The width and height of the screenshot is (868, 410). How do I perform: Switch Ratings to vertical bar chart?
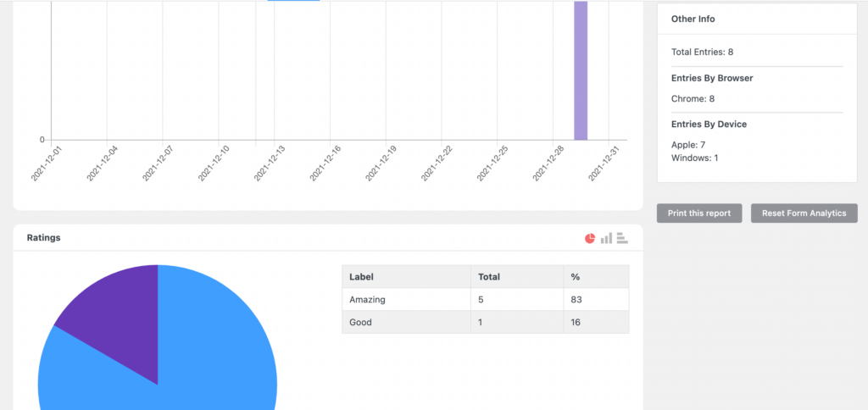click(606, 238)
